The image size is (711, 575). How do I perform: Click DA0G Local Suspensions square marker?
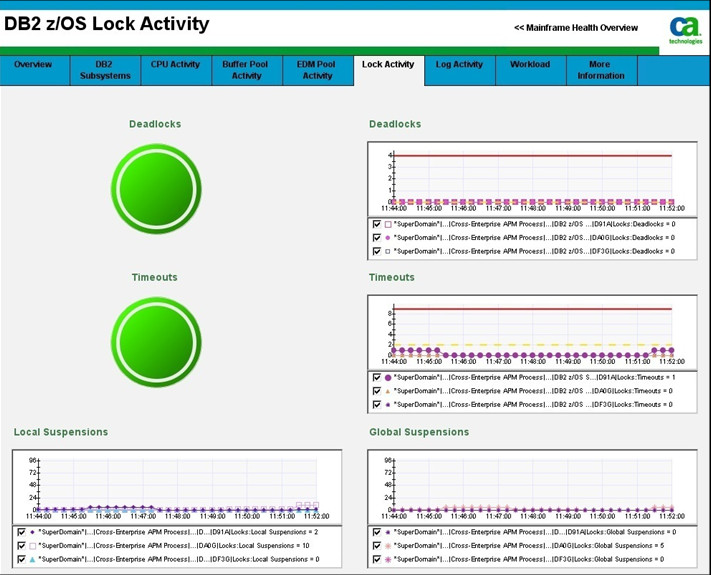(32, 546)
